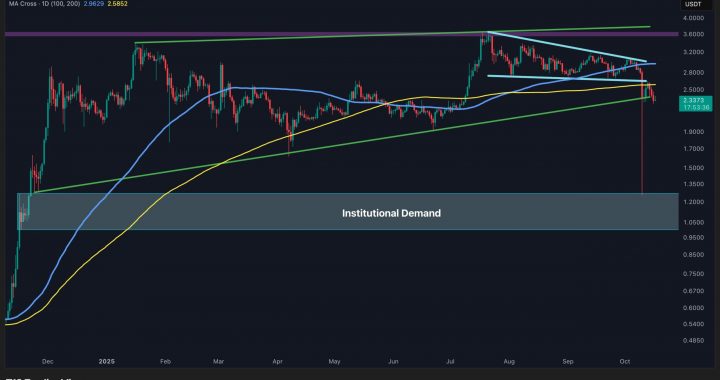The height and width of the screenshot is (380, 720).
Task: Click the 2025 label on time axis
Action: click(x=107, y=362)
